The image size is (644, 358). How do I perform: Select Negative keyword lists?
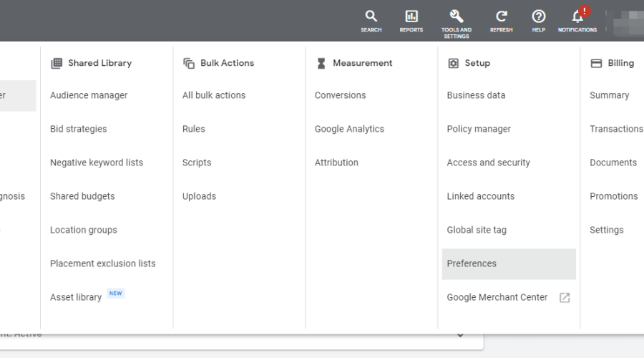click(97, 163)
